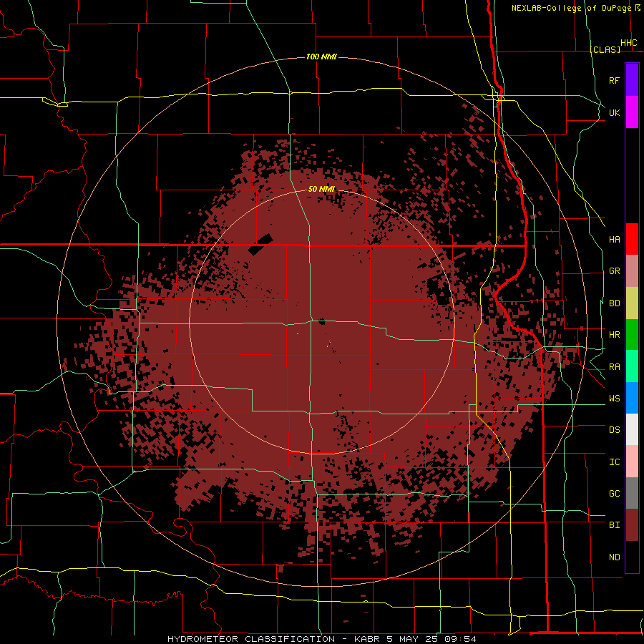Select the DS white legend swatch
Screen dimensions: 644x644
click(x=632, y=429)
